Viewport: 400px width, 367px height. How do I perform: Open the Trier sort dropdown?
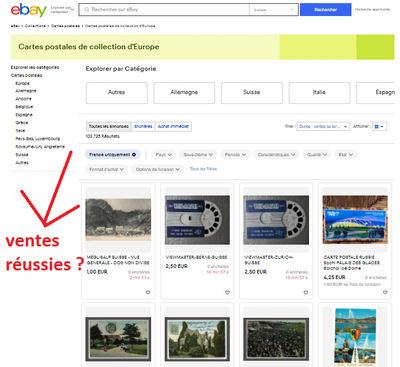(x=323, y=127)
